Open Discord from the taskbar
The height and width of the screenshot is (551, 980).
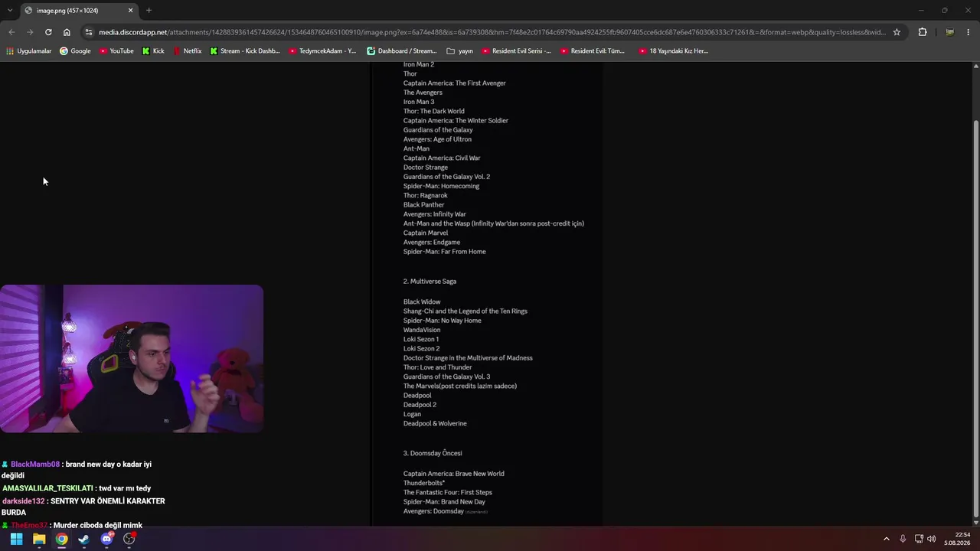106,539
